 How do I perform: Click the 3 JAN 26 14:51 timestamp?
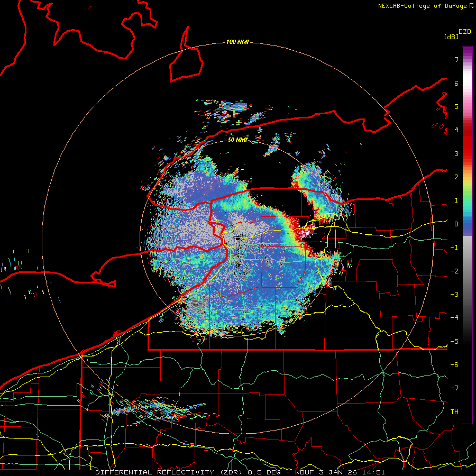point(352,472)
